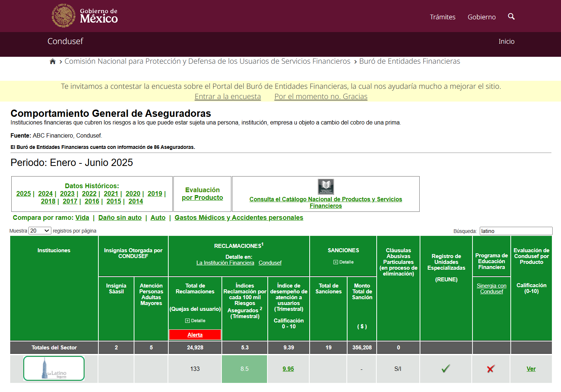Click the green REUNE checkmark icon
The height and width of the screenshot is (392, 561).
click(x=446, y=369)
